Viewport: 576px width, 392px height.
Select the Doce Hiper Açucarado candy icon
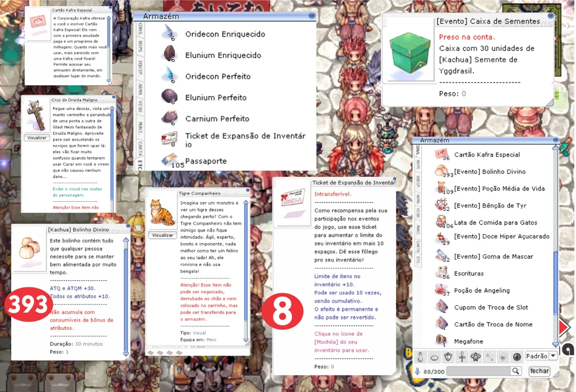(x=441, y=238)
